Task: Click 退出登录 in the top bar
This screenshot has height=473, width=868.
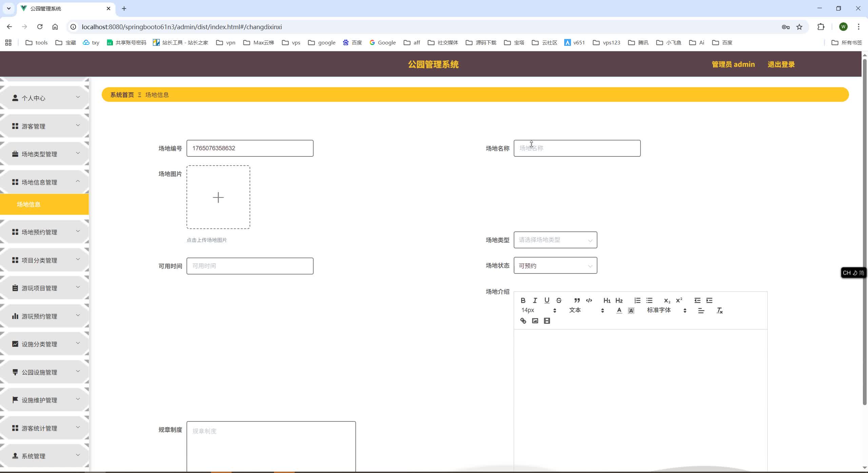Action: (781, 64)
